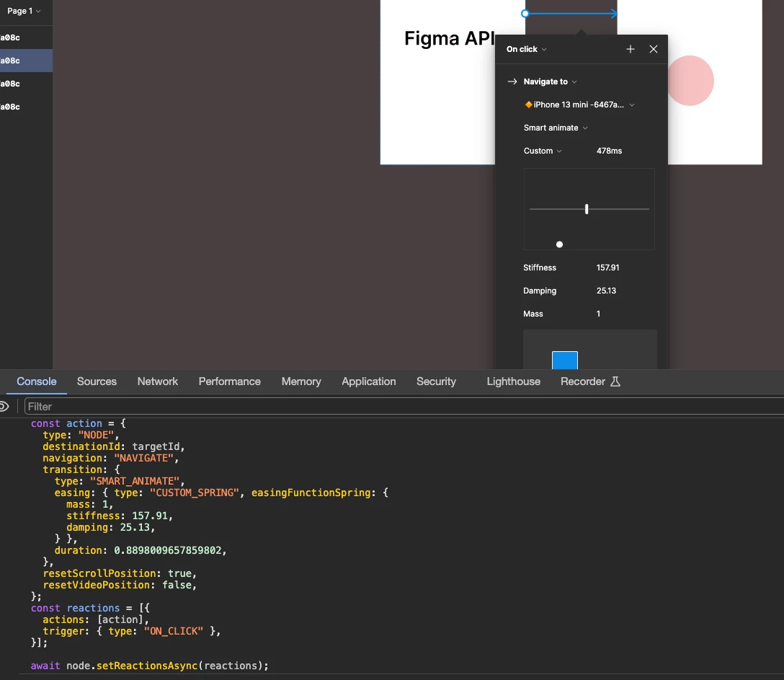
Task: Click the 'actions: [action]' code line
Action: [96, 619]
